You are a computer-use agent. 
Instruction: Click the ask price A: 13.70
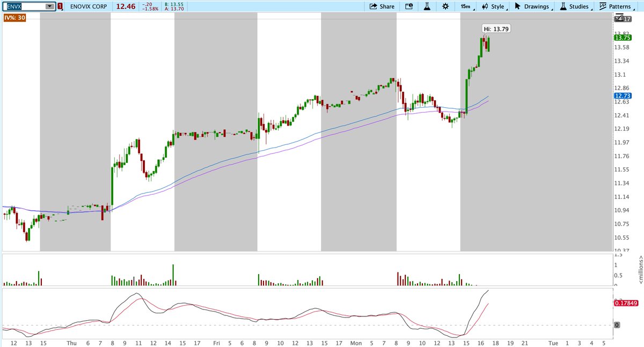coord(173,9)
